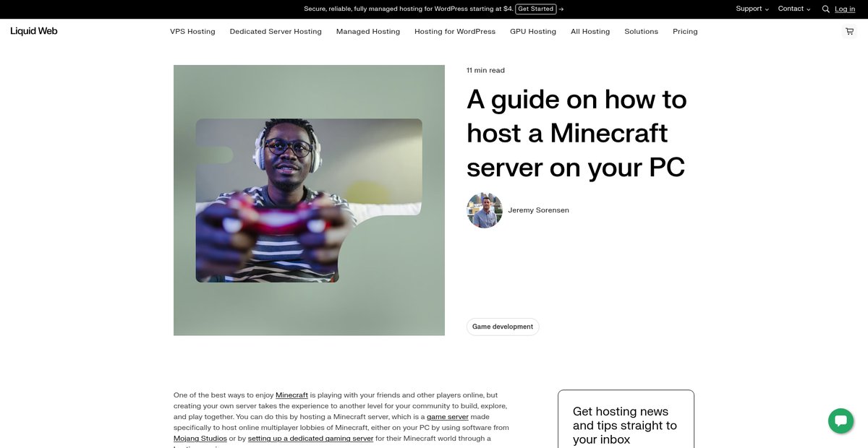Screen dimensions: 868x448
Task: Open the All Hosting menu
Action: pos(590,31)
